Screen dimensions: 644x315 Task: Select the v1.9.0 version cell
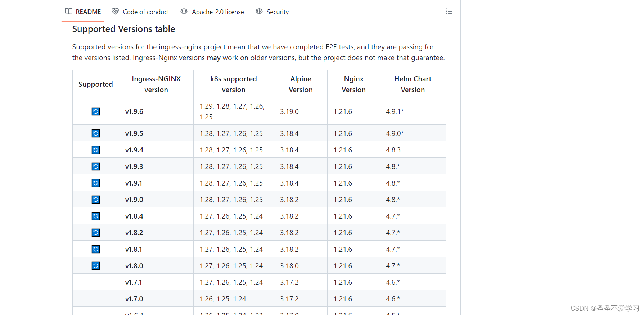point(156,200)
